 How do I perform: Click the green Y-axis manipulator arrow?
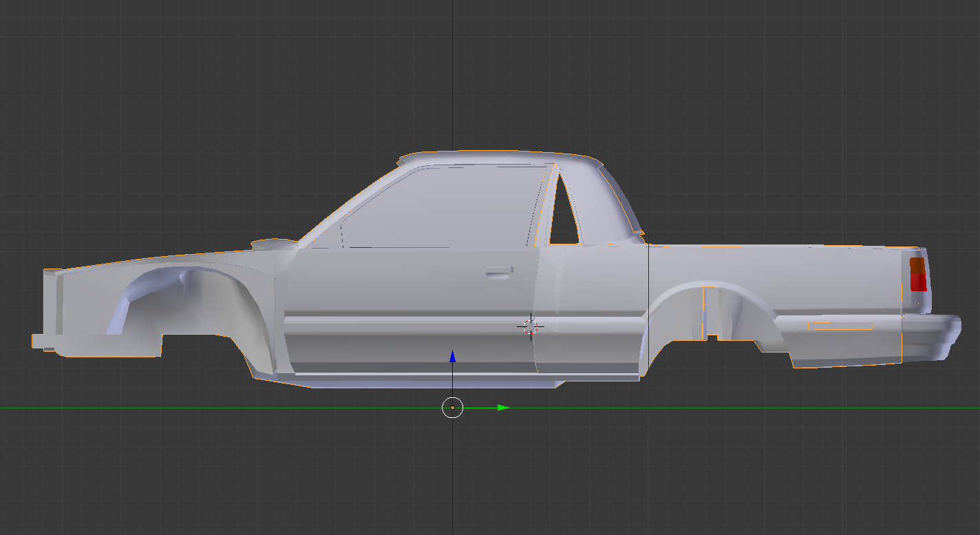tap(503, 408)
